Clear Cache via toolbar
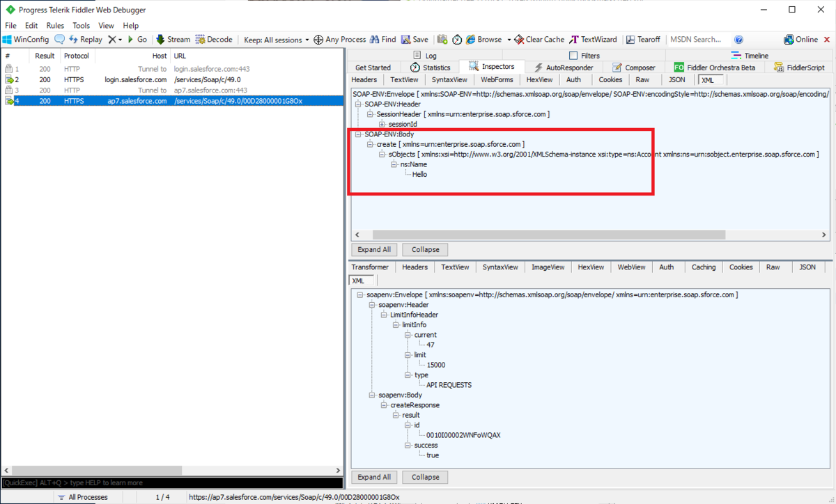 (539, 40)
